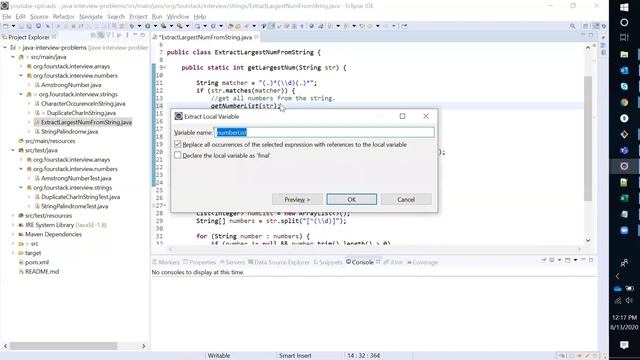640x360 pixels.
Task: Toggle 'Replace all occurrences' checkbox
Action: 178,144
